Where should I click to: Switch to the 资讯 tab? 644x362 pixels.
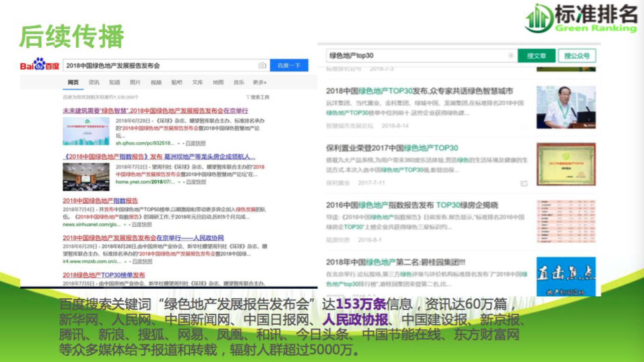[x=94, y=82]
